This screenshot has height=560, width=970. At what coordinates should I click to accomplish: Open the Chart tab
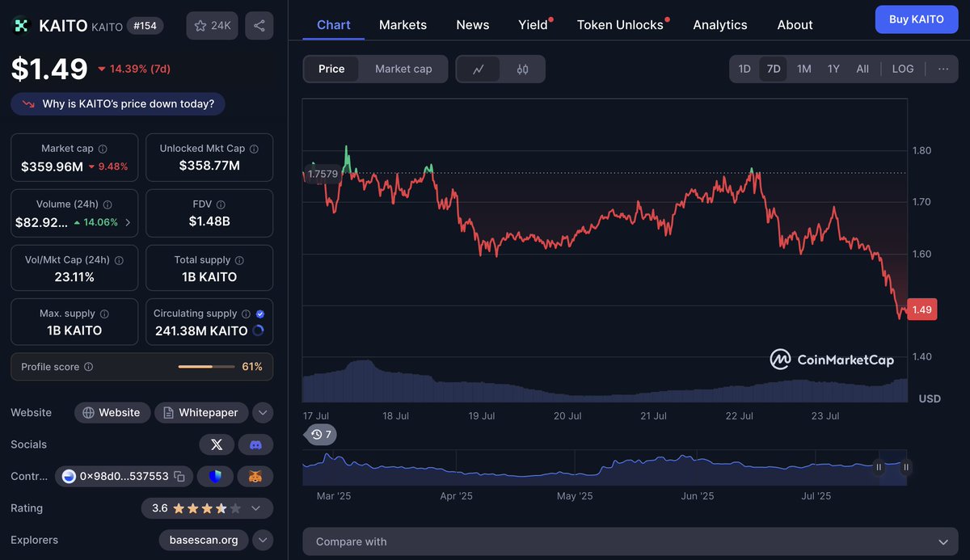coord(334,25)
